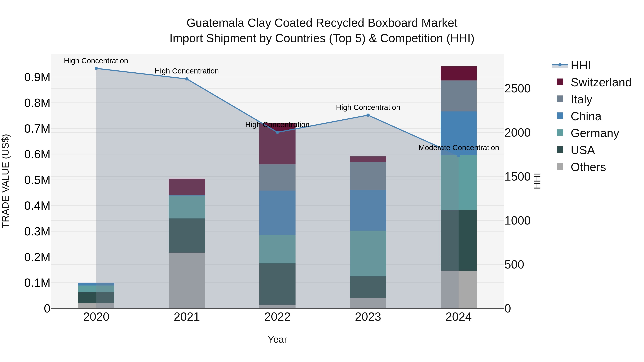The width and height of the screenshot is (644, 362).
Task: Click the 2023 Italy bar segment
Action: 368,176
